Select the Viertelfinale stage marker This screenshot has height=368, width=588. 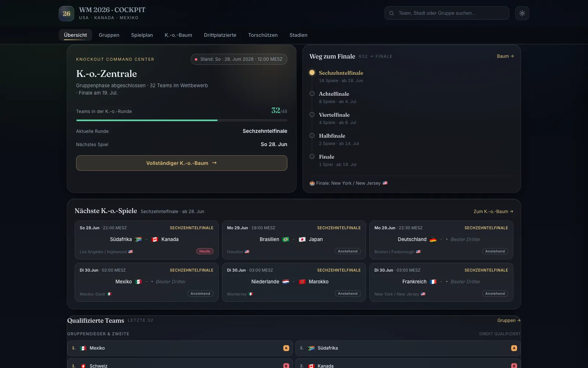point(312,114)
